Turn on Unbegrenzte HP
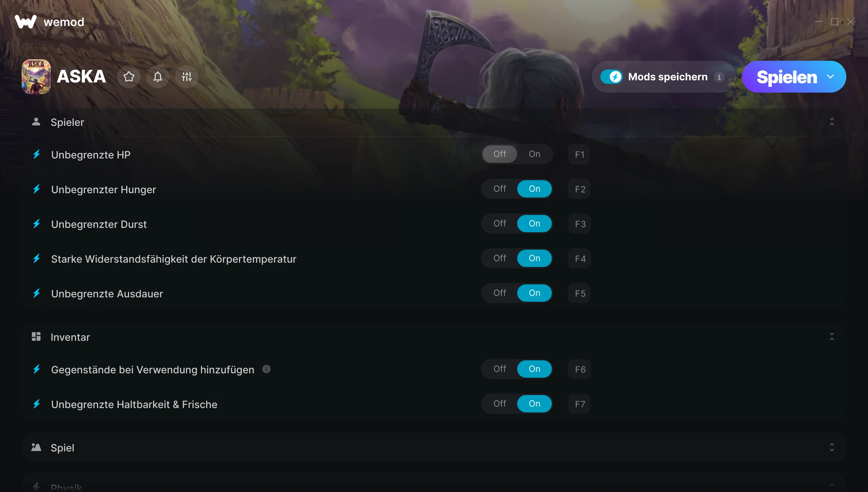Screen dimensions: 868x492 click(535, 154)
